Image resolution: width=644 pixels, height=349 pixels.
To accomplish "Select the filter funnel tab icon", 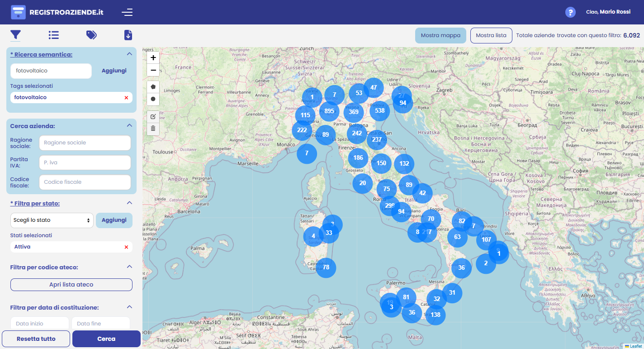I will pyautogui.click(x=15, y=35).
